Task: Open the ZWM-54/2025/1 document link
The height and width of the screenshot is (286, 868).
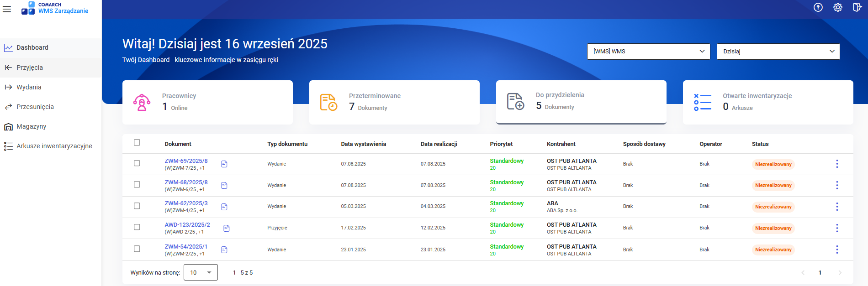Action: point(185,247)
